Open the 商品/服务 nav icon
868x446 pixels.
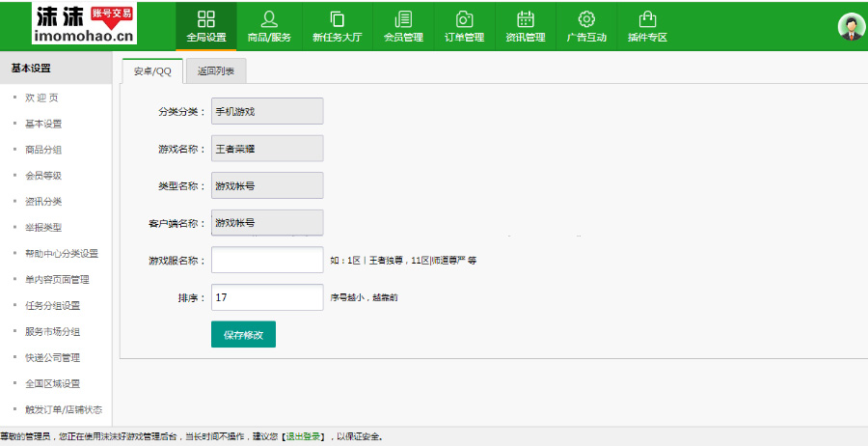coord(269,19)
